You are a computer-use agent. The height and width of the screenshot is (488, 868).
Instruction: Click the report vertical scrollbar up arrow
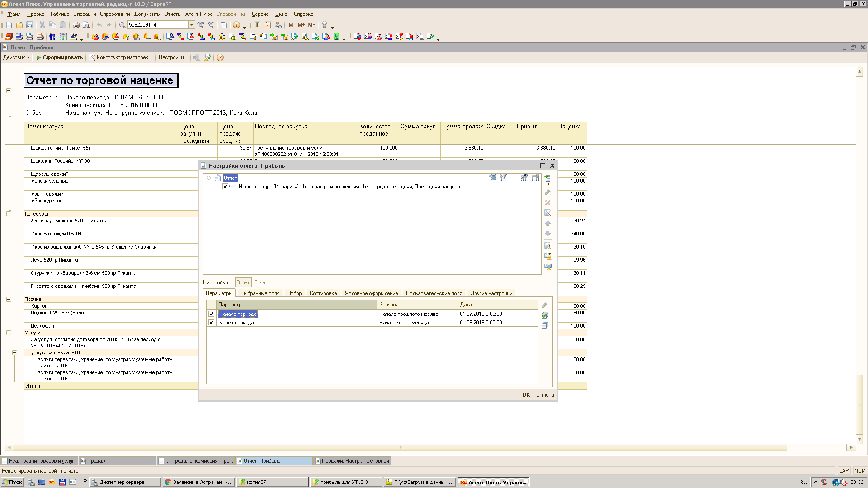click(859, 71)
